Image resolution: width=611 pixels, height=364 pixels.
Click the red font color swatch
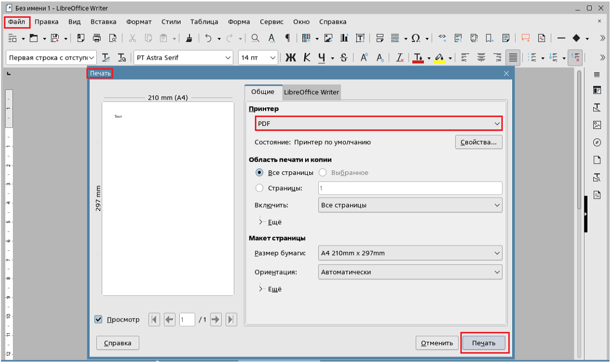coord(418,58)
